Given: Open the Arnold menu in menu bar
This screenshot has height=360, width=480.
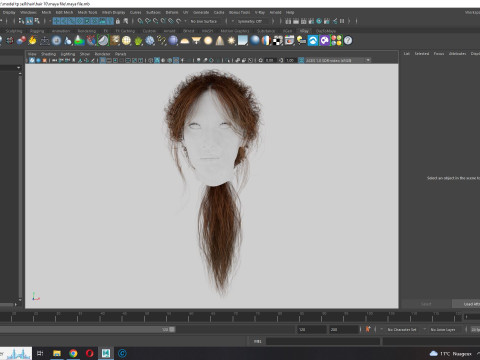Looking at the screenshot, I should pos(275,12).
